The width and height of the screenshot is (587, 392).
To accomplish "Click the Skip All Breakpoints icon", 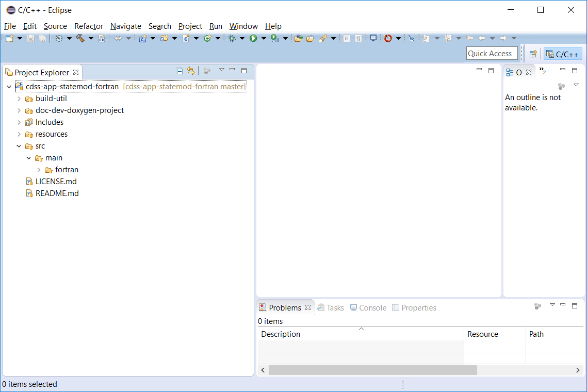I will pyautogui.click(x=412, y=38).
